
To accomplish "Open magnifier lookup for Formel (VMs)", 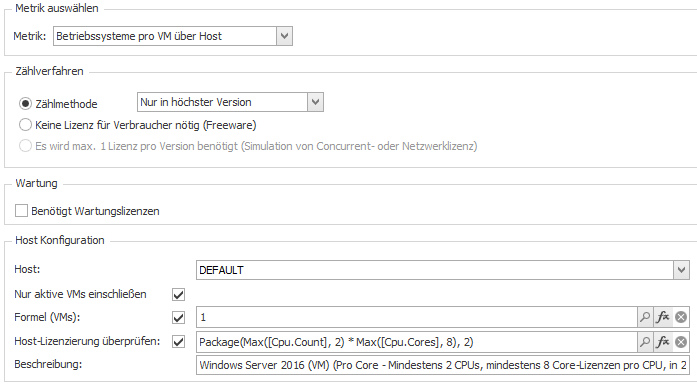I will 645,317.
